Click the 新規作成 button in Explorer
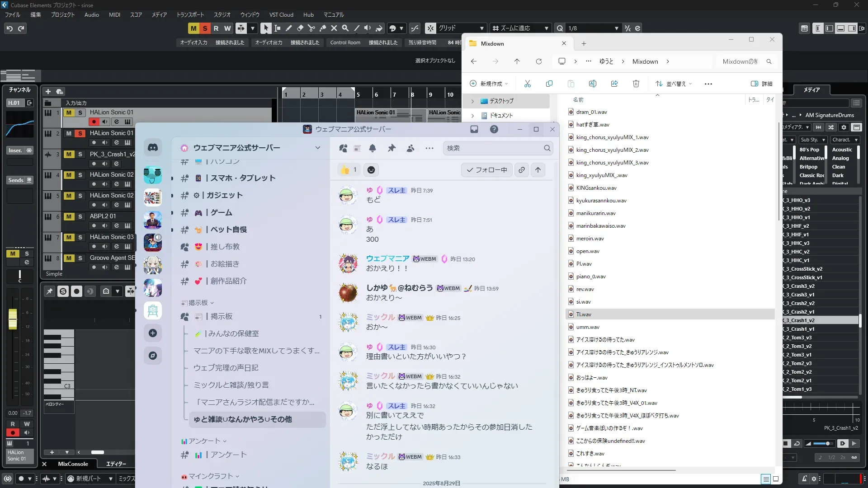This screenshot has width=868, height=488. pyautogui.click(x=489, y=84)
